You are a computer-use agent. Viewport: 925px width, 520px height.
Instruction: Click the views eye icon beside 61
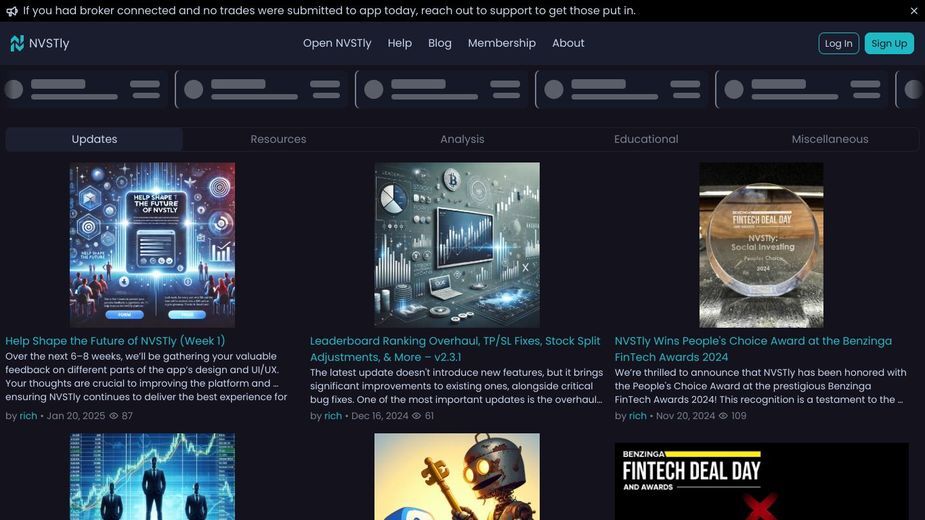pyautogui.click(x=416, y=416)
